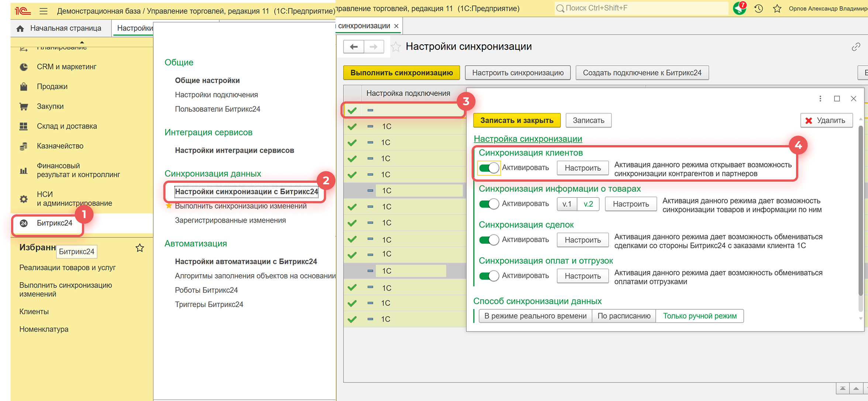Viewport: 868px width, 401px height.
Task: Open notifications bell with badge 7
Action: (740, 8)
